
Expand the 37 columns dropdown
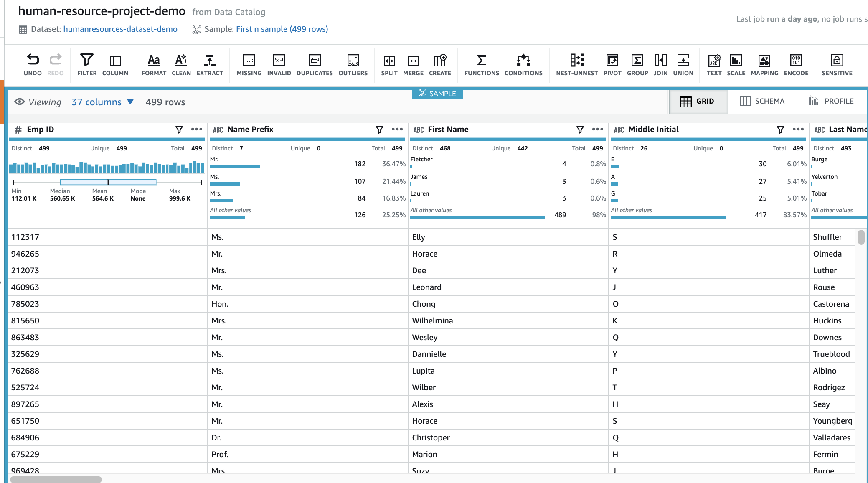pos(102,102)
